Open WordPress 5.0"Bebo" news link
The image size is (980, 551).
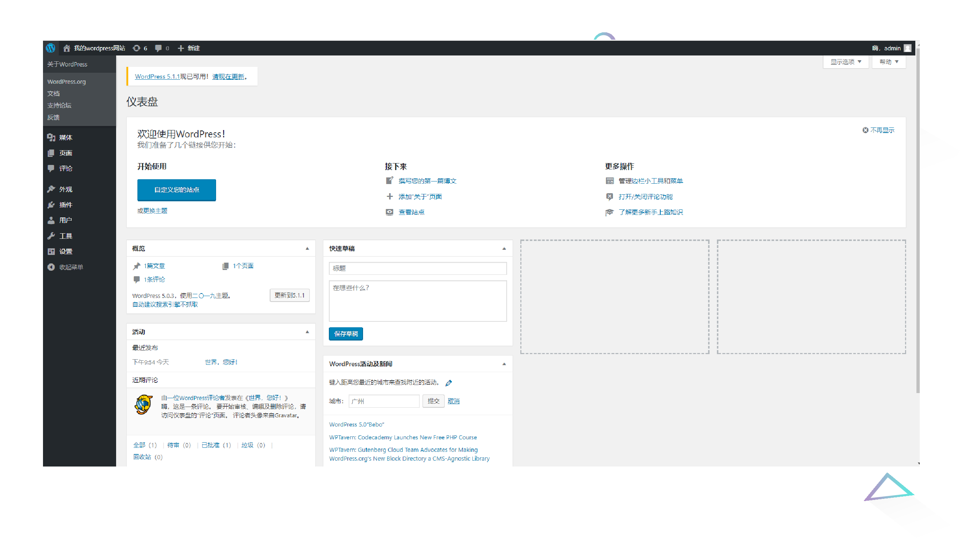click(356, 424)
